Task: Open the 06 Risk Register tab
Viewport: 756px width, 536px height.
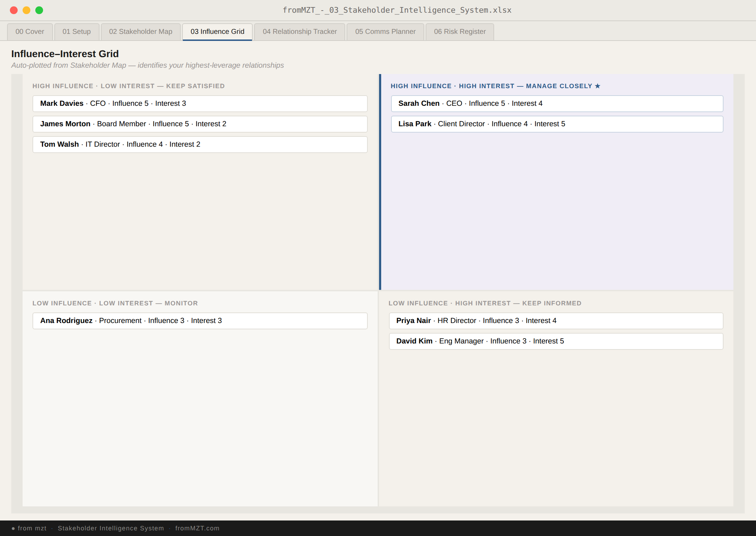Action: tap(460, 32)
